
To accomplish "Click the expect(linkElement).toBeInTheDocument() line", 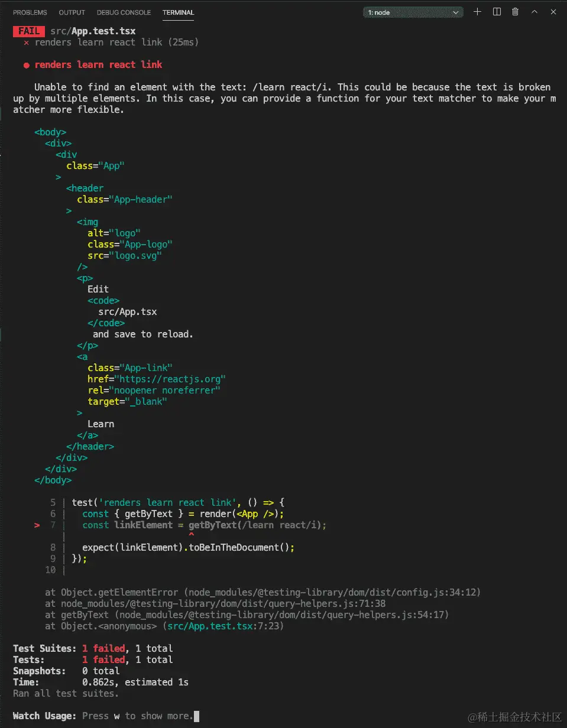I will (189, 547).
